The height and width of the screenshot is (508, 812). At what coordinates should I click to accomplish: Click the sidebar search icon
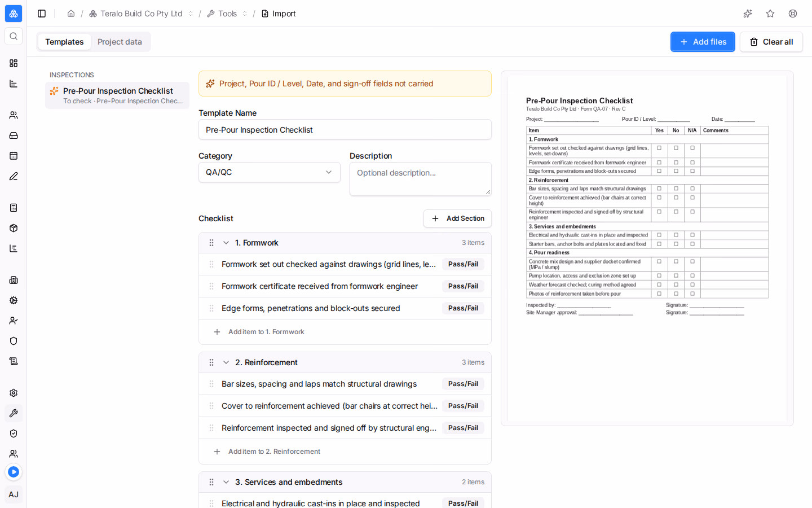pos(14,36)
